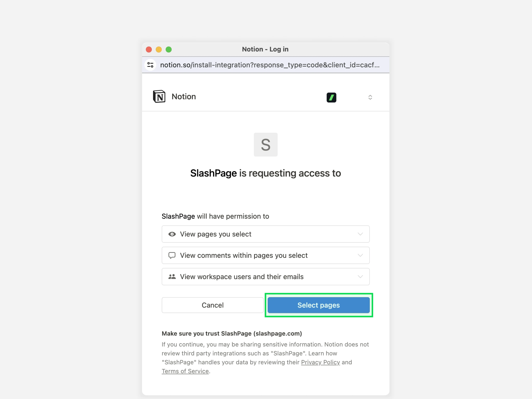
Task: Click the Notion logo icon
Action: 159,96
